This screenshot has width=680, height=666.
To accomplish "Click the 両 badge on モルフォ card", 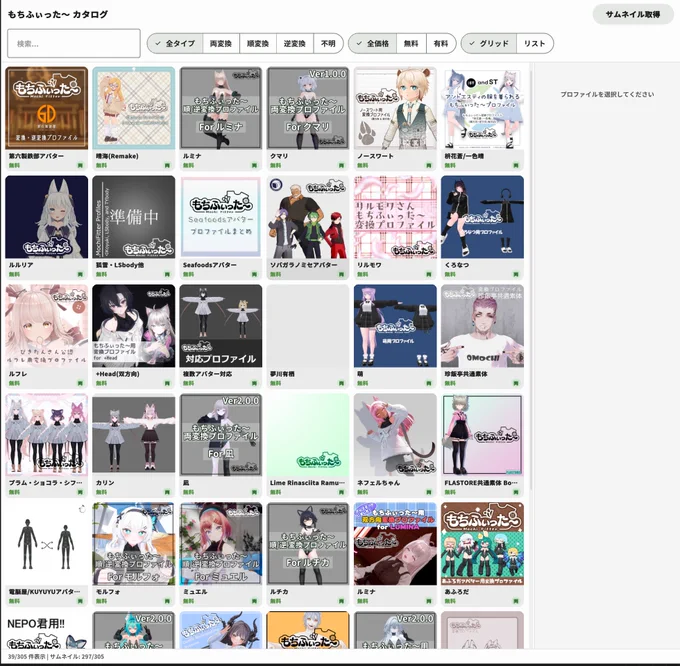I will click(x=167, y=601).
